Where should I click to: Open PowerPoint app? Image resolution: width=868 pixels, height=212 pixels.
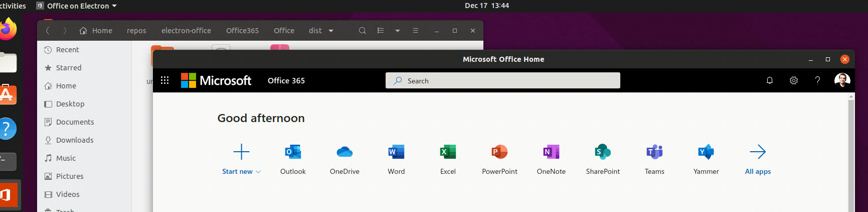(499, 160)
